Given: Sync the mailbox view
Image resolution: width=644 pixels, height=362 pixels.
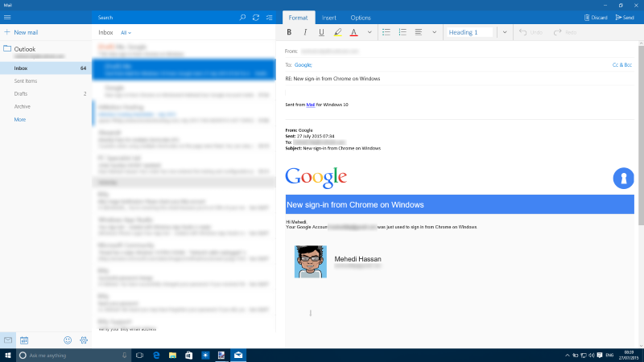Looking at the screenshot, I should 256,18.
